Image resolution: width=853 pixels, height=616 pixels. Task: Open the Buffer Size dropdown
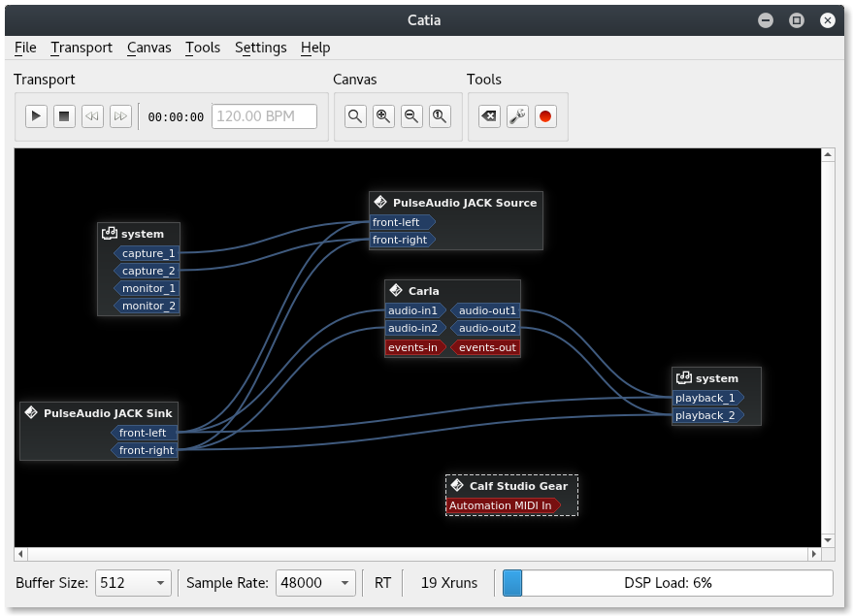click(x=133, y=583)
